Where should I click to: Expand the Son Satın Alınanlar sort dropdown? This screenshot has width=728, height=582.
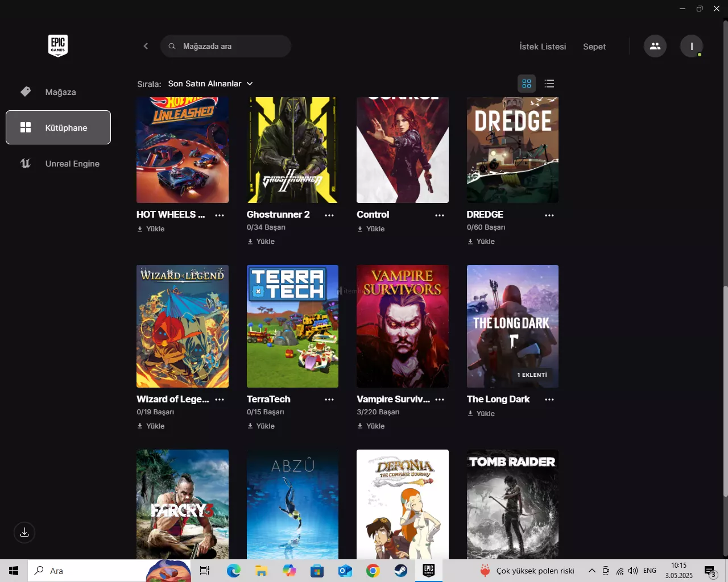tap(210, 84)
